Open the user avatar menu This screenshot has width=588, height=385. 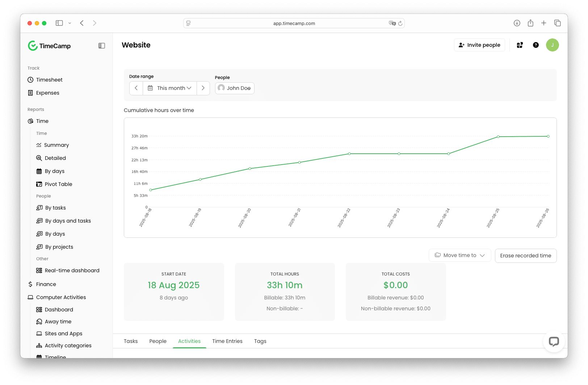pos(553,45)
